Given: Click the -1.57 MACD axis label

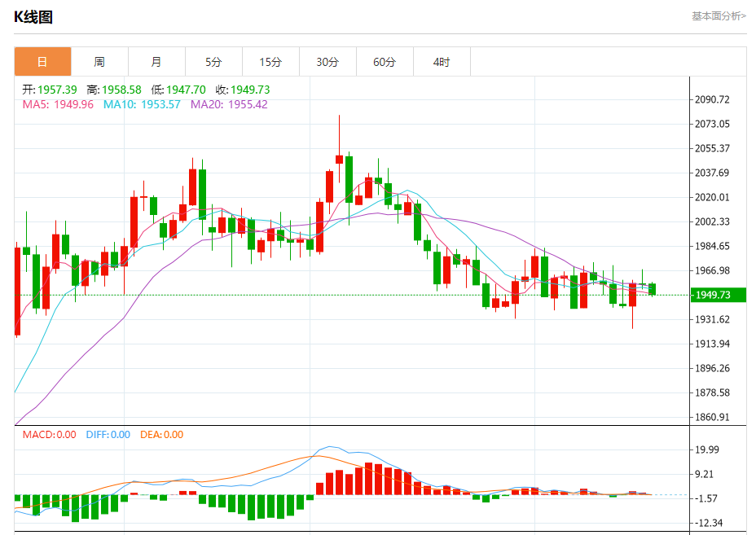Looking at the screenshot, I should [707, 498].
